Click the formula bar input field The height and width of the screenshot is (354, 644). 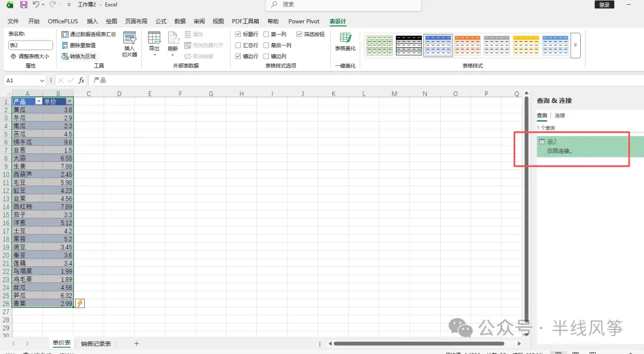click(x=366, y=80)
